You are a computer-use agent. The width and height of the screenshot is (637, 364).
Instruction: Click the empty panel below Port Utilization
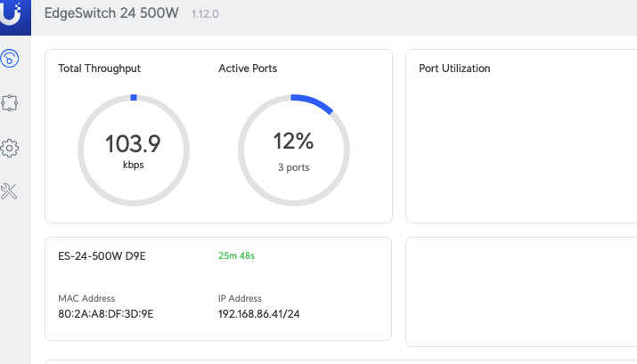pyautogui.click(x=521, y=291)
